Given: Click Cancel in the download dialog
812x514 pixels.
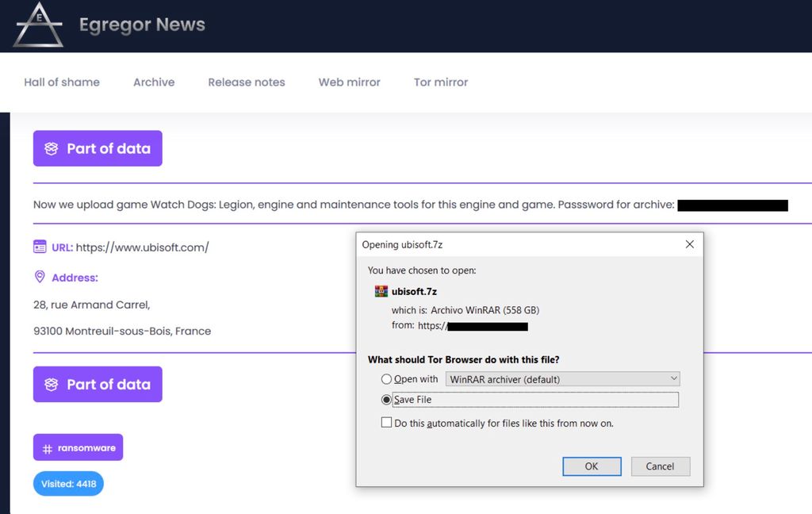Looking at the screenshot, I should [x=661, y=466].
